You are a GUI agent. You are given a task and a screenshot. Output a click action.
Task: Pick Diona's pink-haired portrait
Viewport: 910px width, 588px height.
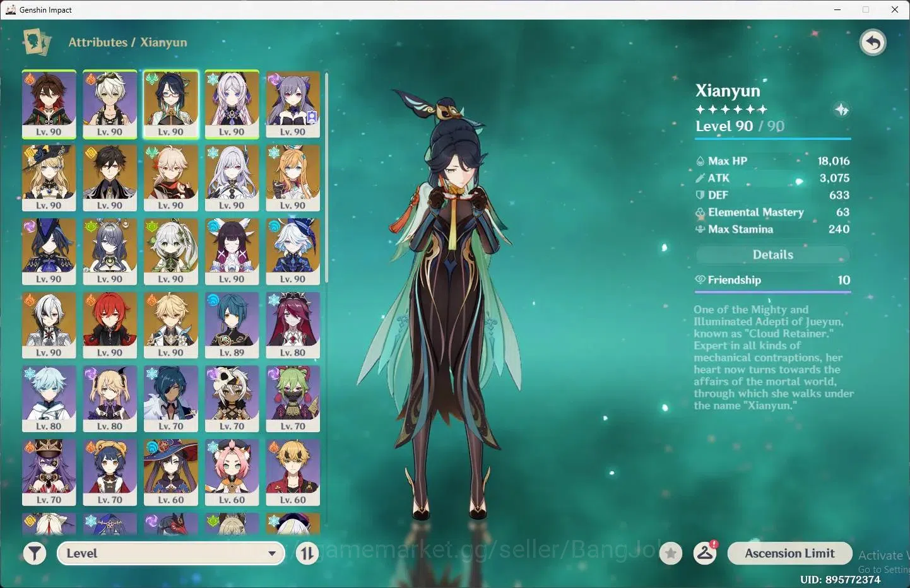[x=232, y=473]
